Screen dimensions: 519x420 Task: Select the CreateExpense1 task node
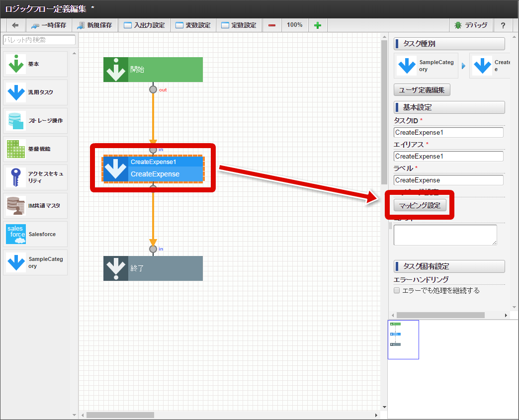[x=153, y=168]
